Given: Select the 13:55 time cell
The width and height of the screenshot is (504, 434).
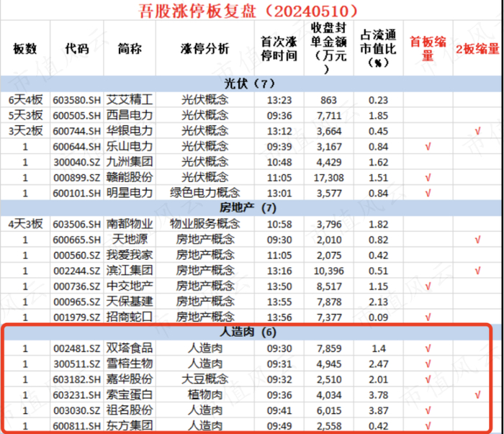Looking at the screenshot, I should click(279, 302).
